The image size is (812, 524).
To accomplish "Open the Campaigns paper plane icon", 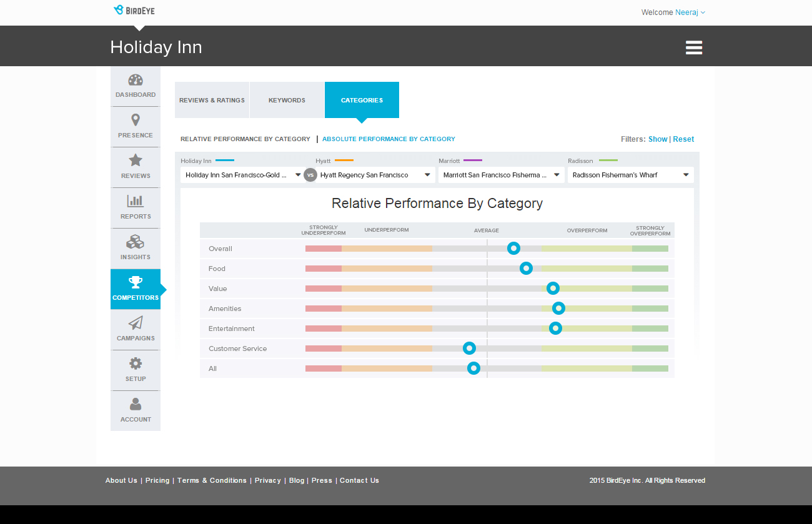I will click(x=136, y=323).
